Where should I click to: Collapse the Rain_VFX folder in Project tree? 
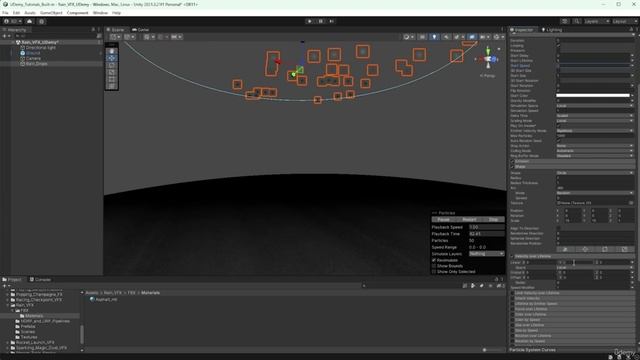point(8,305)
